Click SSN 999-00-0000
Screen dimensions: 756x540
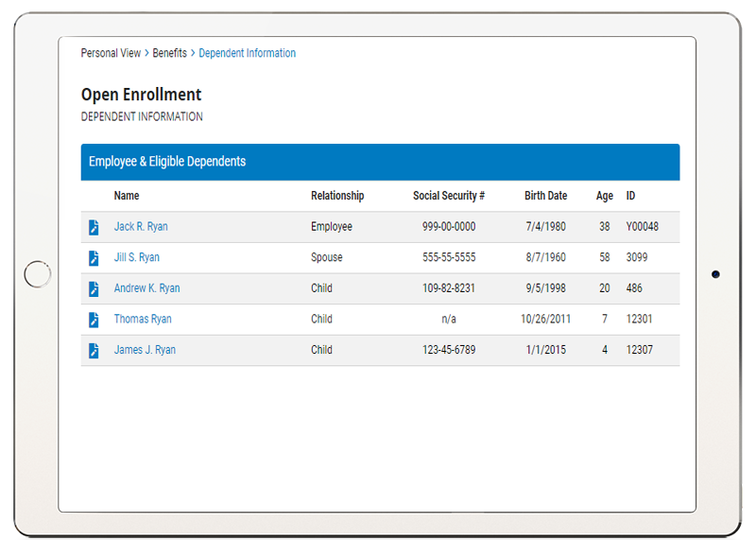coord(449,227)
